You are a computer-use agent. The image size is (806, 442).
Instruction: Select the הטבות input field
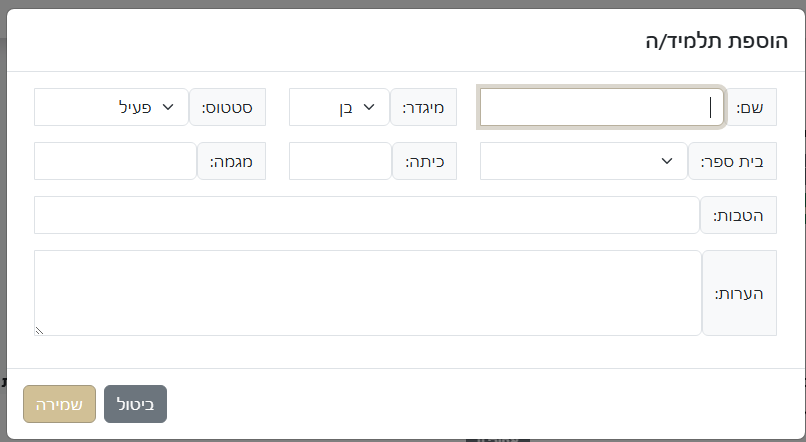366,215
